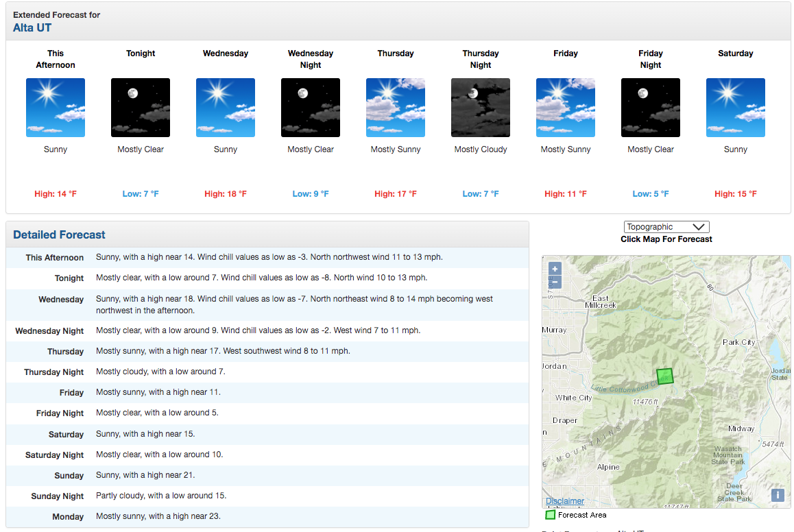
Task: Open the map Disclaimer link
Action: point(564,500)
